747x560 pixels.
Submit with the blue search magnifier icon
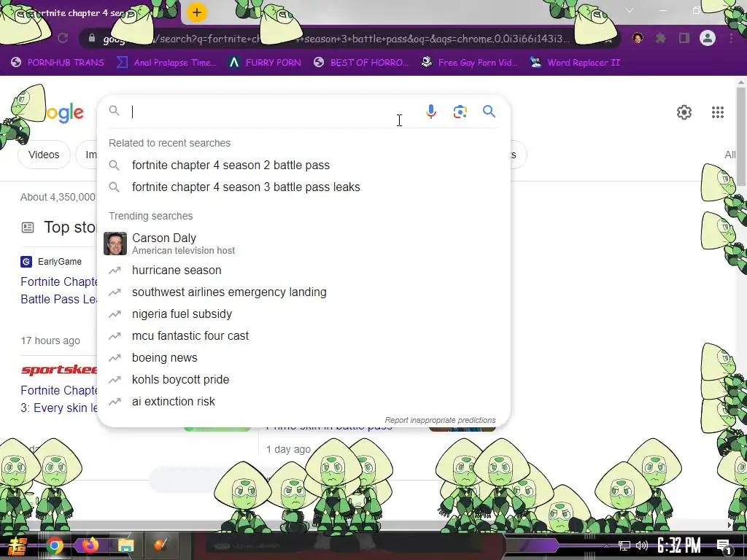(x=489, y=112)
